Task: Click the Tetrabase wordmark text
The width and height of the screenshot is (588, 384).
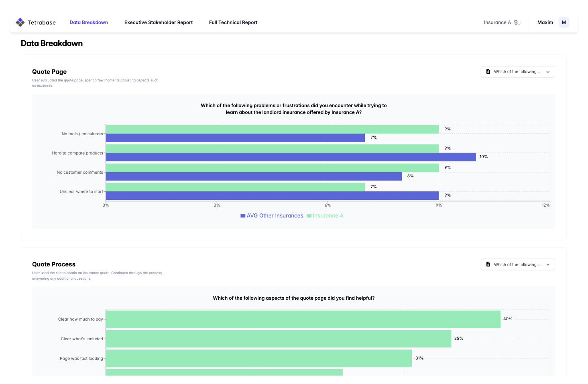Action: coord(42,22)
